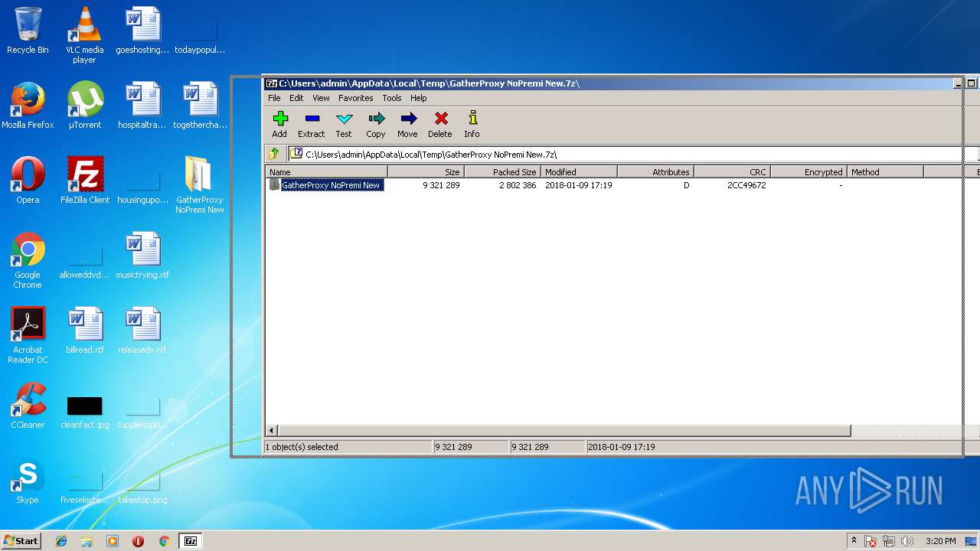Open the View menu
Screen dimensions: 980x551
[x=321, y=98]
